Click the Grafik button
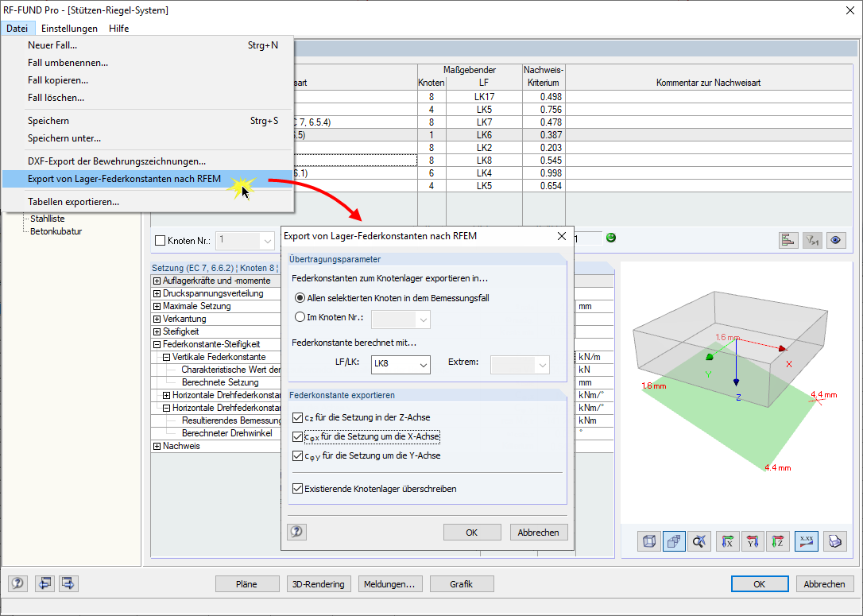Image resolution: width=863 pixels, height=616 pixels. [x=461, y=584]
